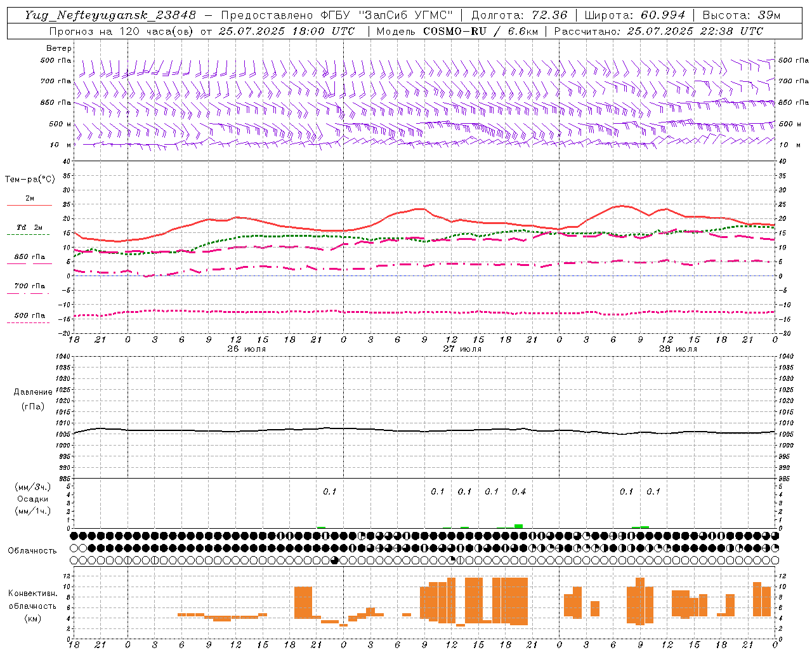Click the solid red line sample under '2м'
This screenshot has height=650, width=812.
[30, 205]
